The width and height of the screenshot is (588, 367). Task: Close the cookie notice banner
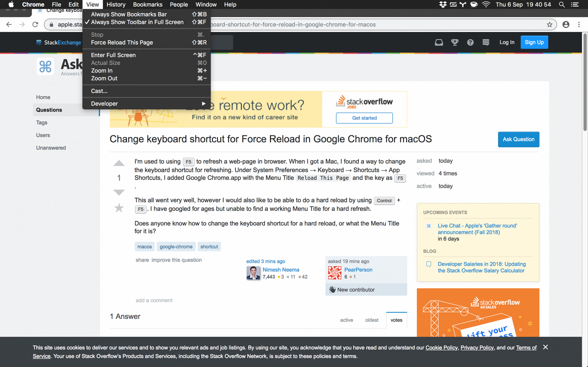pyautogui.click(x=545, y=347)
